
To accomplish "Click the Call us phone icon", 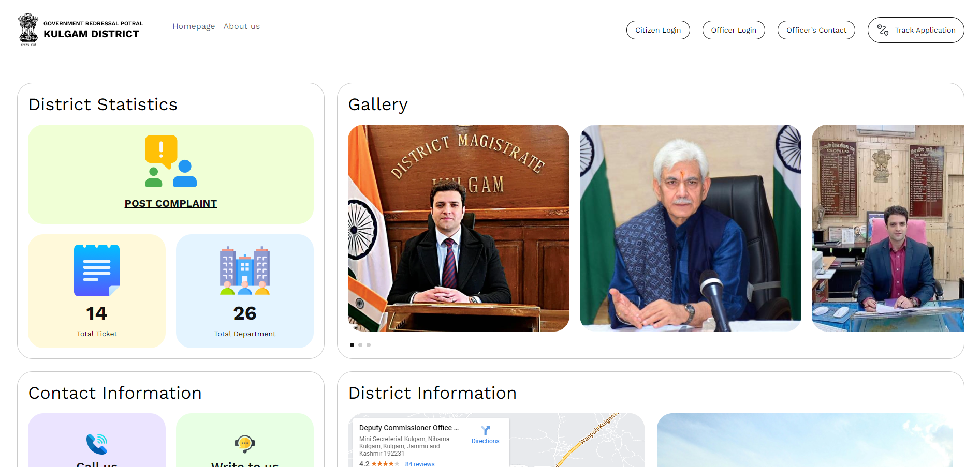I will (x=97, y=444).
